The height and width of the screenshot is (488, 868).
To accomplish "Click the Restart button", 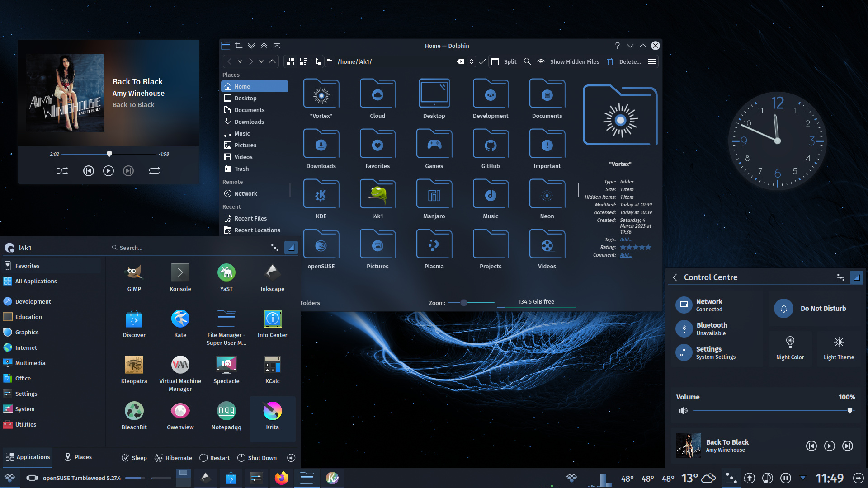I will 215,458.
